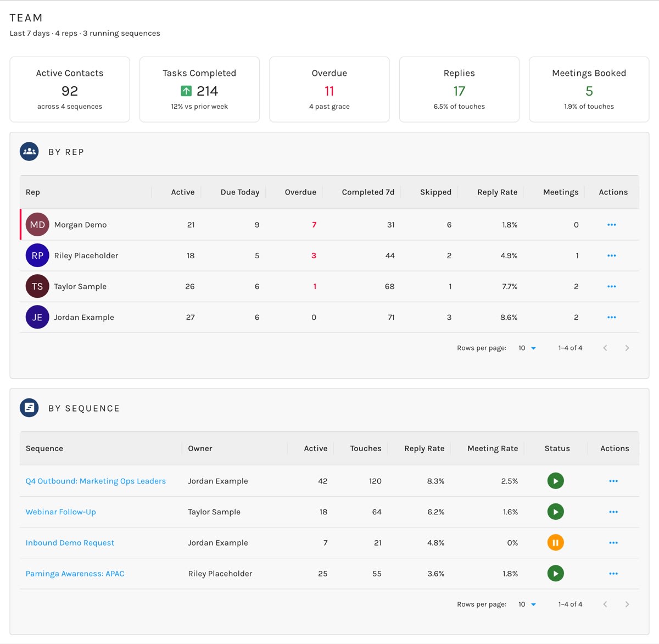Toggle running status of Webinar Follow-Up

556,512
